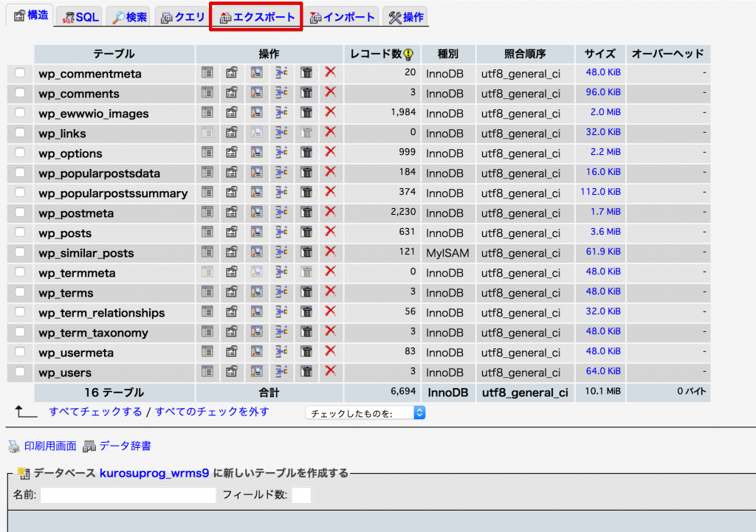The image size is (756, 532).
Task: Click the kurosuprog_wrms9 database link
Action: tap(154, 473)
